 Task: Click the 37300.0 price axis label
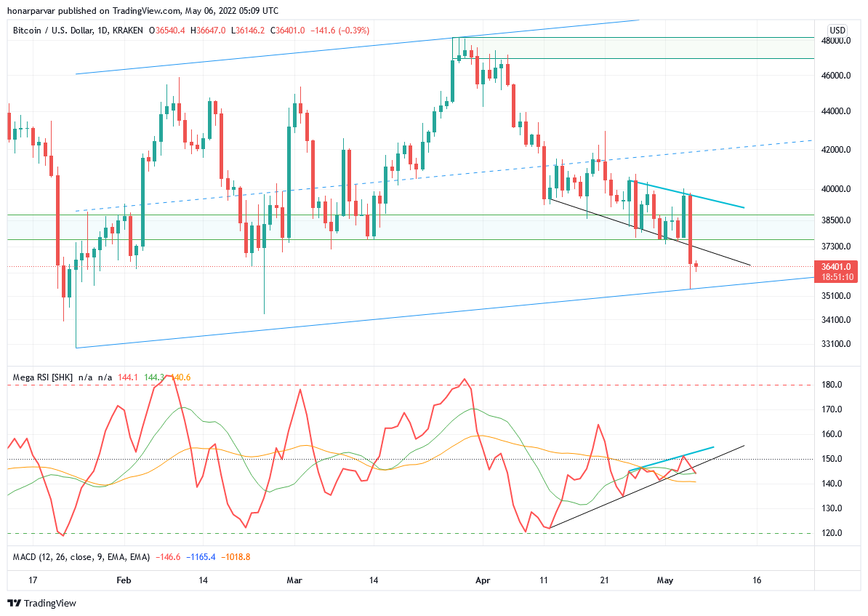click(x=835, y=247)
